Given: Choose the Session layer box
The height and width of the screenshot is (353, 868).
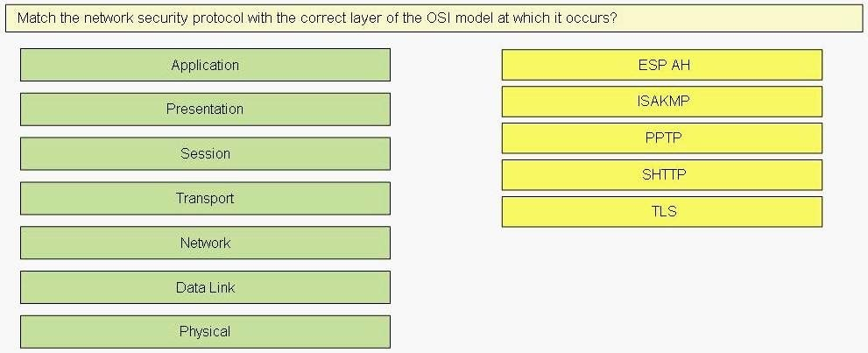Looking at the screenshot, I should (x=205, y=154).
